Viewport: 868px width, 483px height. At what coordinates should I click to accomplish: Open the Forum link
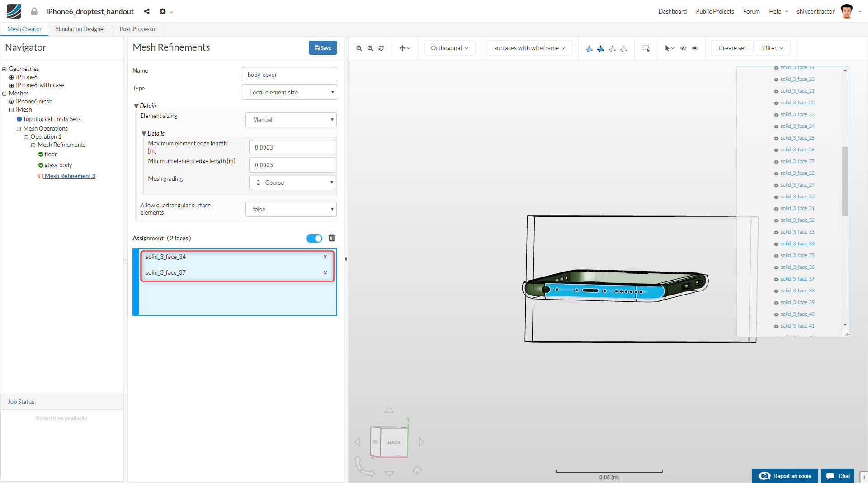(x=751, y=11)
